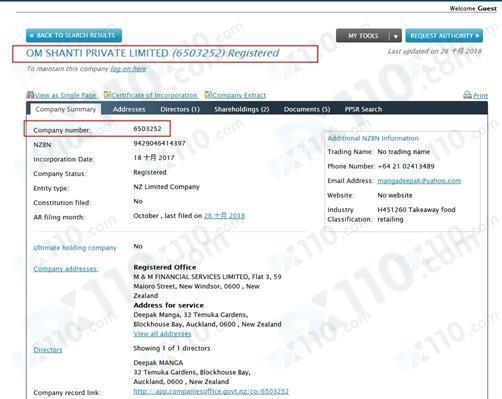Click the Back to Search Results button
This screenshot has width=502, height=399.
pos(74,35)
